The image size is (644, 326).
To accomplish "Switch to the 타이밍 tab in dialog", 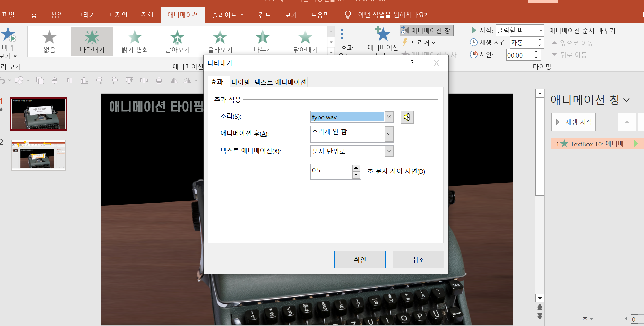I will coord(240,82).
